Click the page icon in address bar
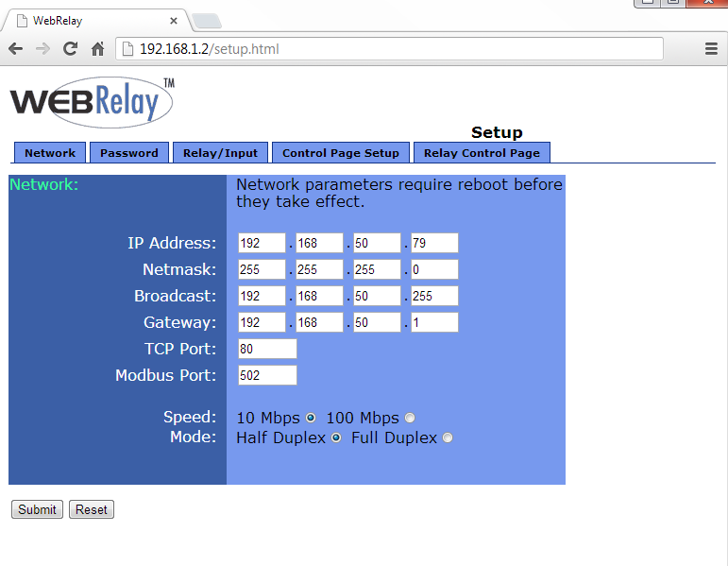 coord(127,49)
